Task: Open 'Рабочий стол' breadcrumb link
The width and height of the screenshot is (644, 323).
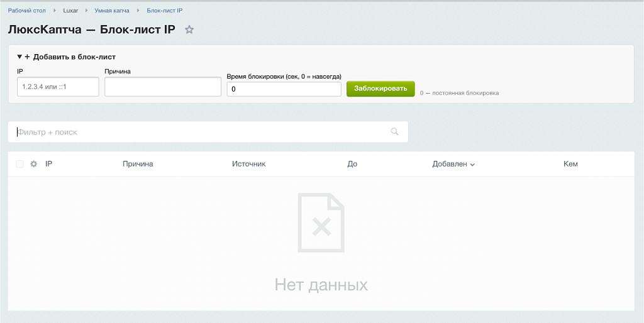Action: 27,11
